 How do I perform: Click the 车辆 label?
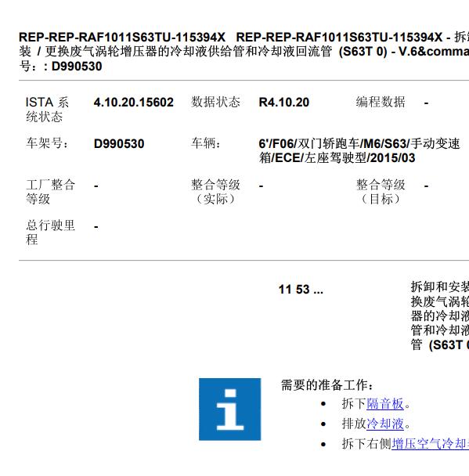206,143
